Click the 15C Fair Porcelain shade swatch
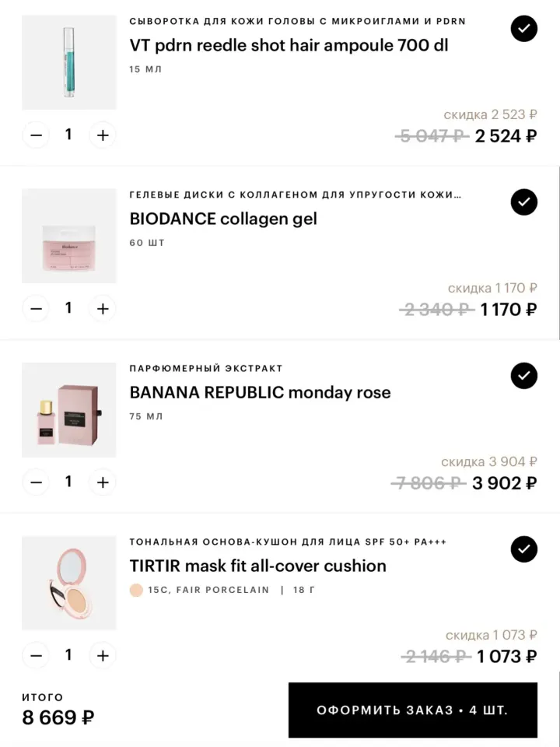Image resolution: width=560 pixels, height=747 pixels. [x=136, y=590]
